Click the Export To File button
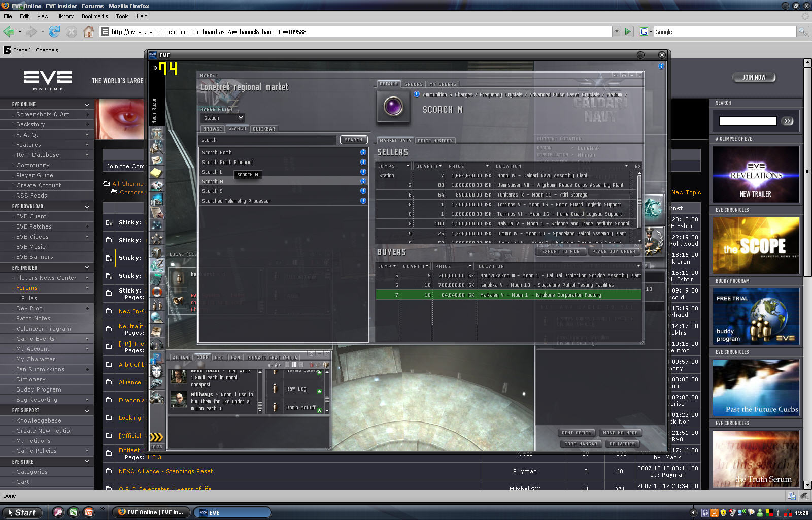The width and height of the screenshot is (812, 520). pos(560,251)
